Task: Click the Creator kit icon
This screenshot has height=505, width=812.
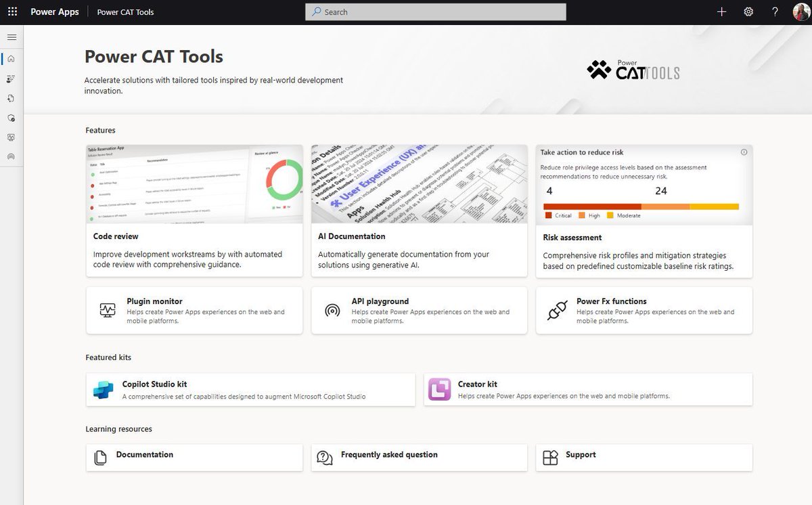Action: click(439, 389)
